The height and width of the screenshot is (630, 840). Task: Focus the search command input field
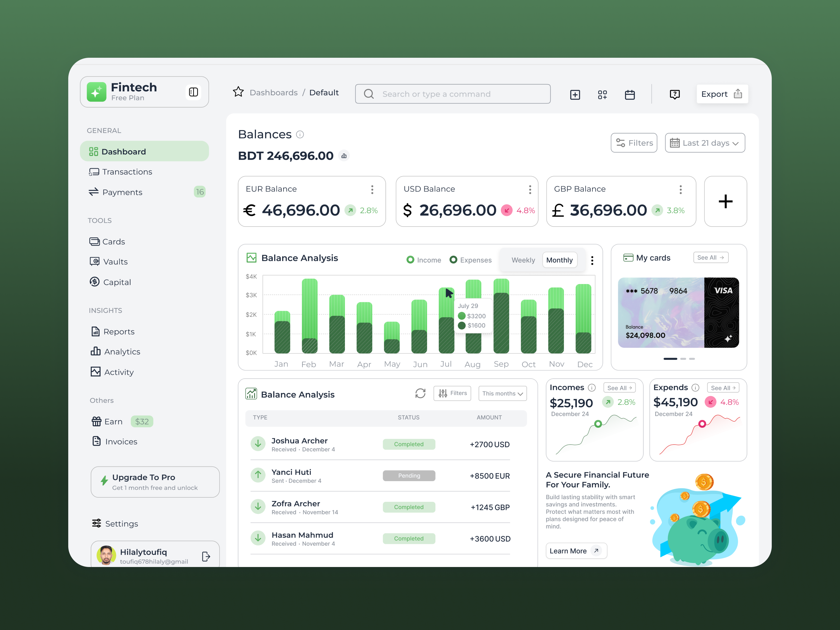pyautogui.click(x=453, y=94)
